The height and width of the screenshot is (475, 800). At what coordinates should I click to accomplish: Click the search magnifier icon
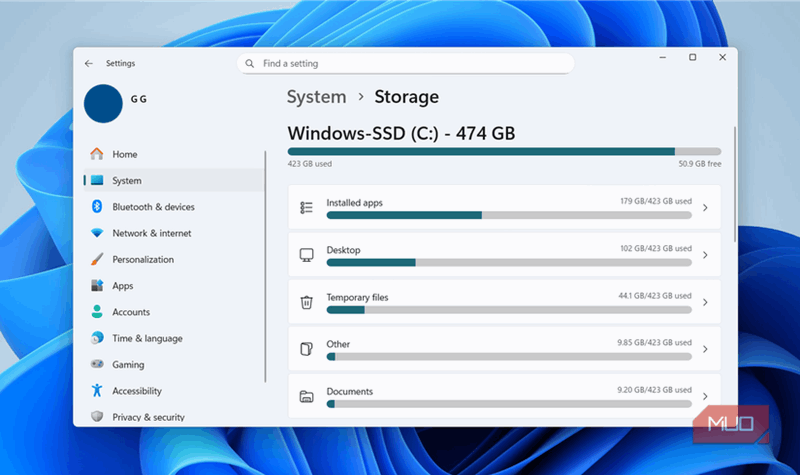click(x=249, y=63)
